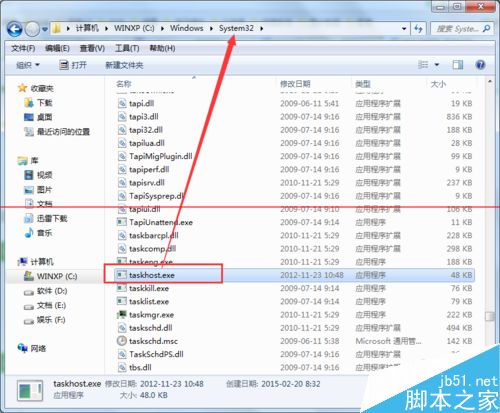Open the 文件(F) menu
This screenshot has width=500, height=413.
[x=23, y=48]
